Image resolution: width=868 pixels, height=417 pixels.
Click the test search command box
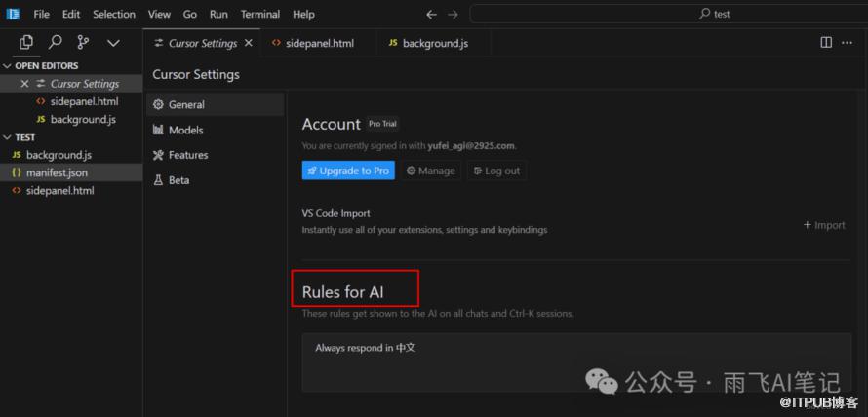click(669, 14)
